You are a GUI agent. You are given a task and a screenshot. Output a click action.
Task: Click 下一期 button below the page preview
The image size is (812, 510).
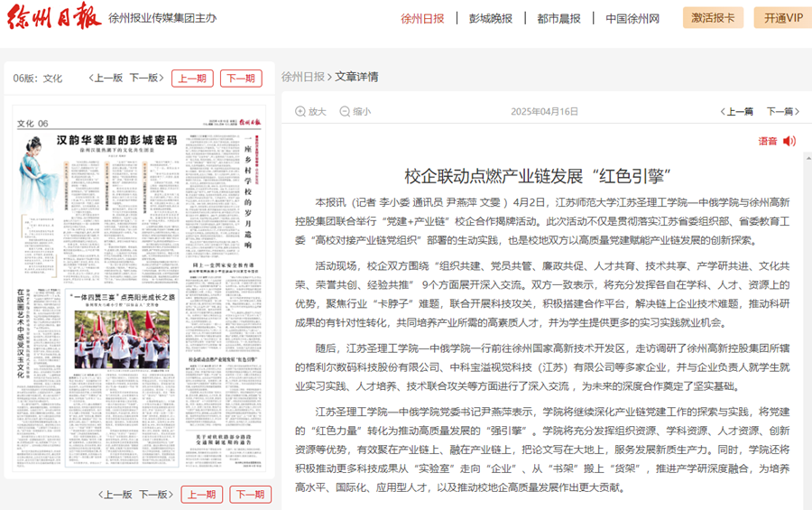point(250,495)
